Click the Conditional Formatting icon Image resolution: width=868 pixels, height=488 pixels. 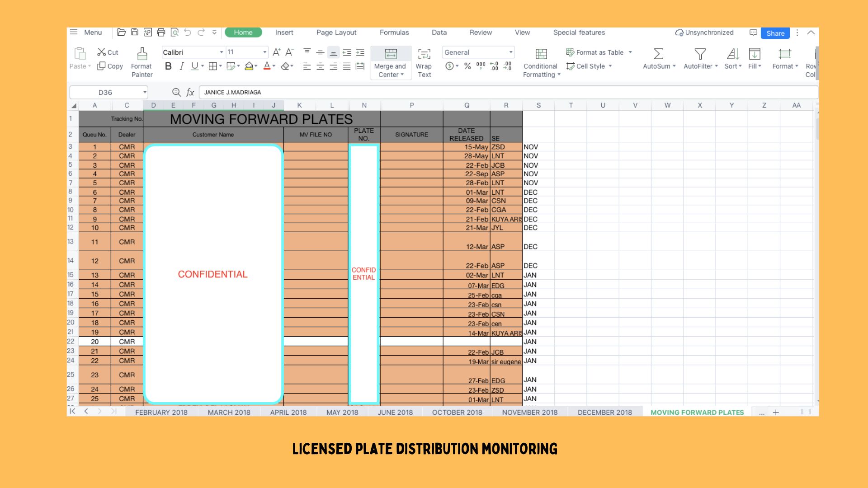(x=541, y=54)
